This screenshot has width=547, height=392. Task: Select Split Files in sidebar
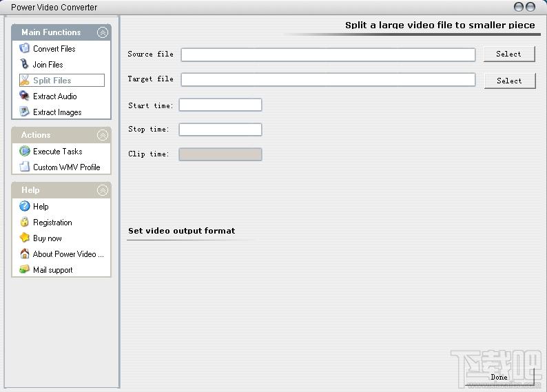click(62, 80)
